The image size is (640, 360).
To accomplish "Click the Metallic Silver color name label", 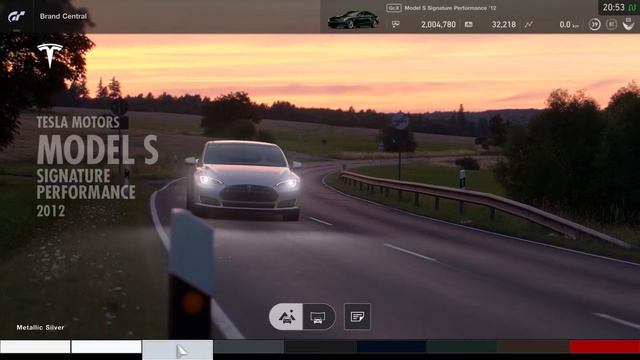I will click(x=40, y=327).
